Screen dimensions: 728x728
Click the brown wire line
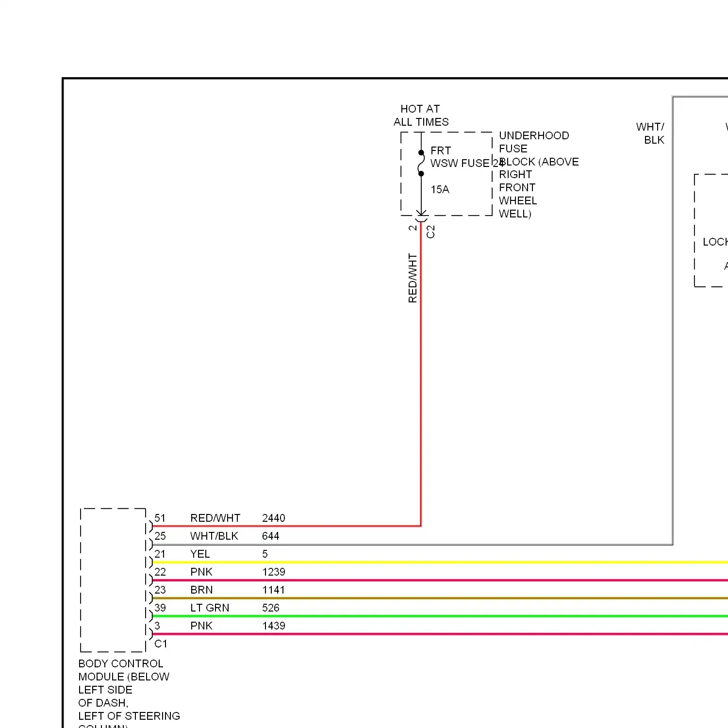coord(440,598)
